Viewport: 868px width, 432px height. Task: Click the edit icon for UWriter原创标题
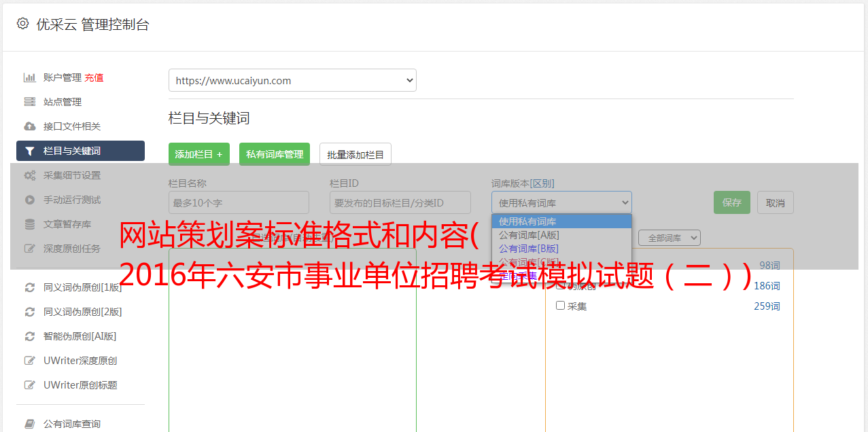click(x=30, y=385)
